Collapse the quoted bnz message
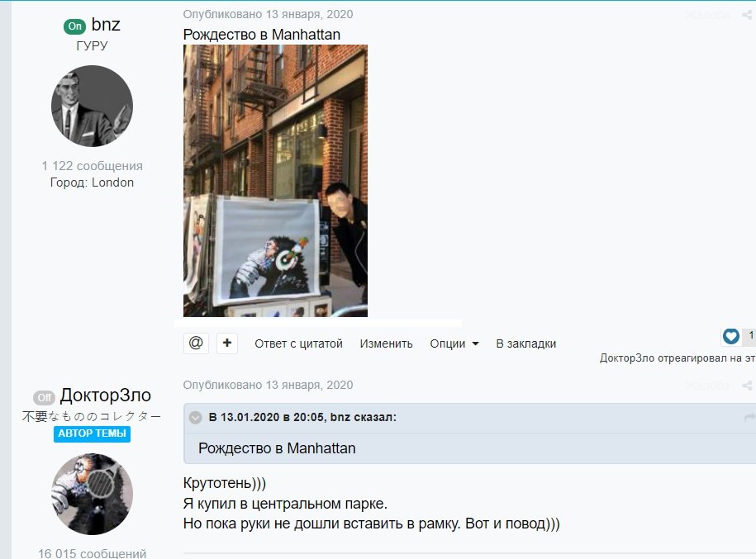756x559 pixels. click(195, 417)
